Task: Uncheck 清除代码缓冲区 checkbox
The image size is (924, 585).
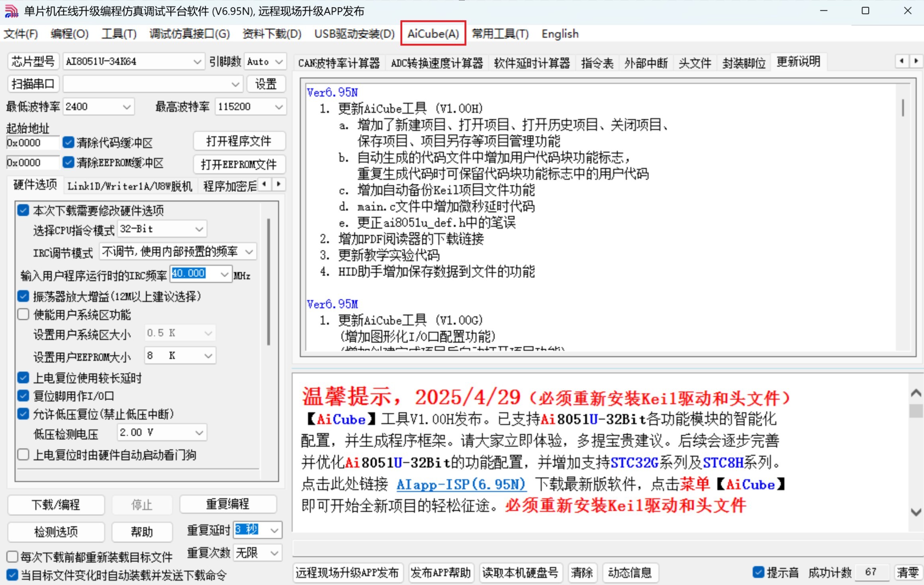Action: (69, 142)
